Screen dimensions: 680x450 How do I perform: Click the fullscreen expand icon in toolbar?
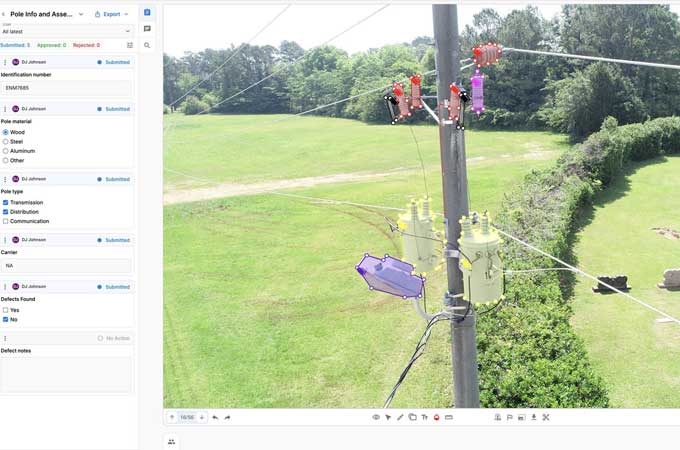click(546, 417)
